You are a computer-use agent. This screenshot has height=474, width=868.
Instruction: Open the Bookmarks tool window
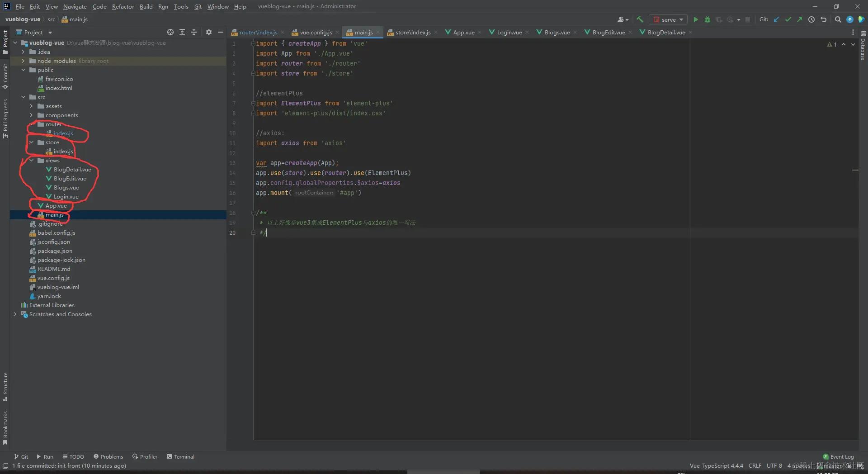[x=5, y=428]
